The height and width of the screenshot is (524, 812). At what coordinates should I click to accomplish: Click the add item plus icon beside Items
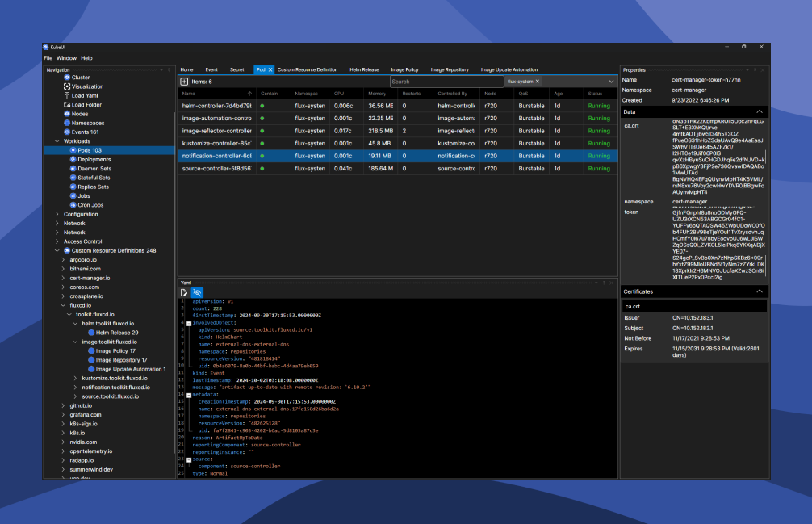[183, 82]
